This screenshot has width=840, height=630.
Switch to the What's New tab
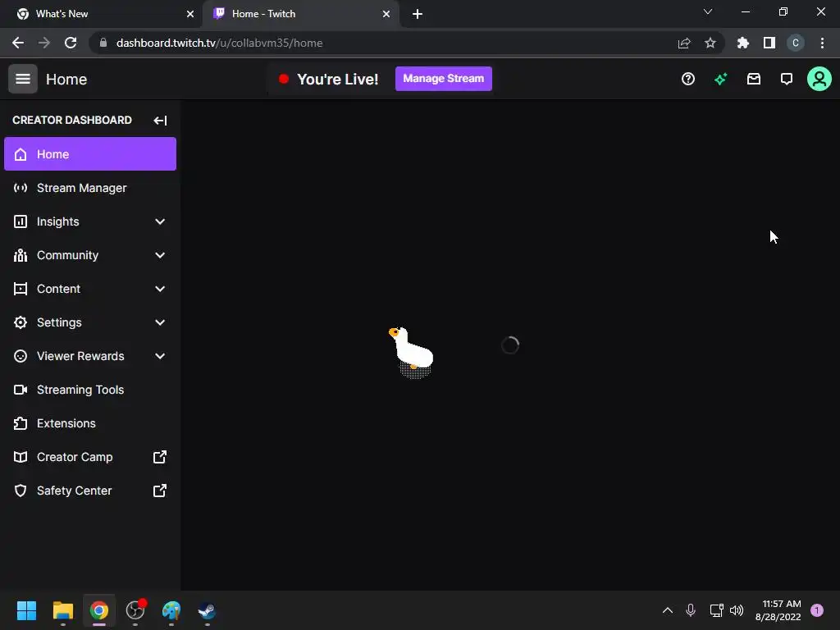(100, 14)
